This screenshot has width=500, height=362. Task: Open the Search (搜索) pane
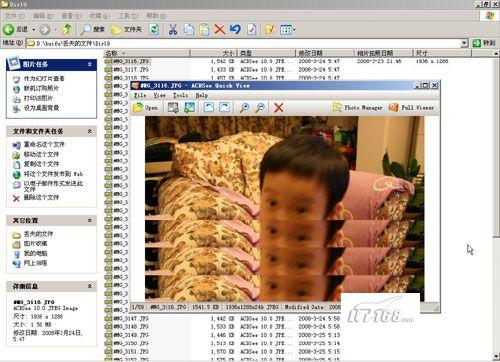point(93,29)
